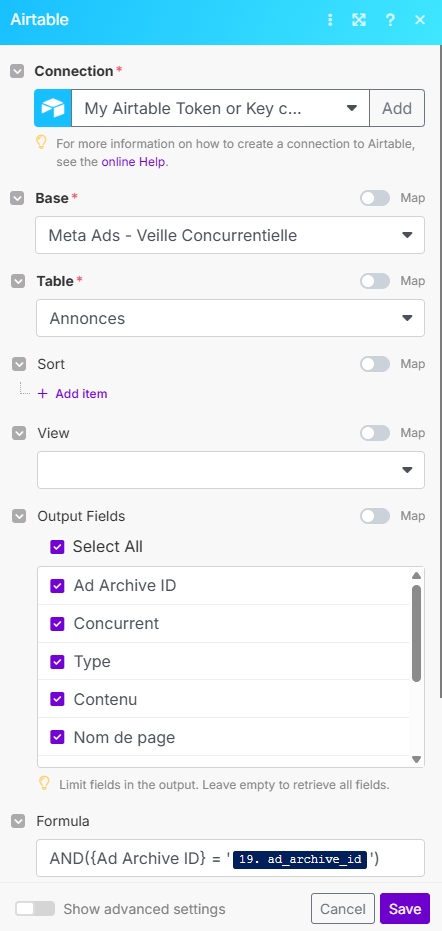The image size is (442, 931).
Task: Click the Save button
Action: tap(405, 908)
